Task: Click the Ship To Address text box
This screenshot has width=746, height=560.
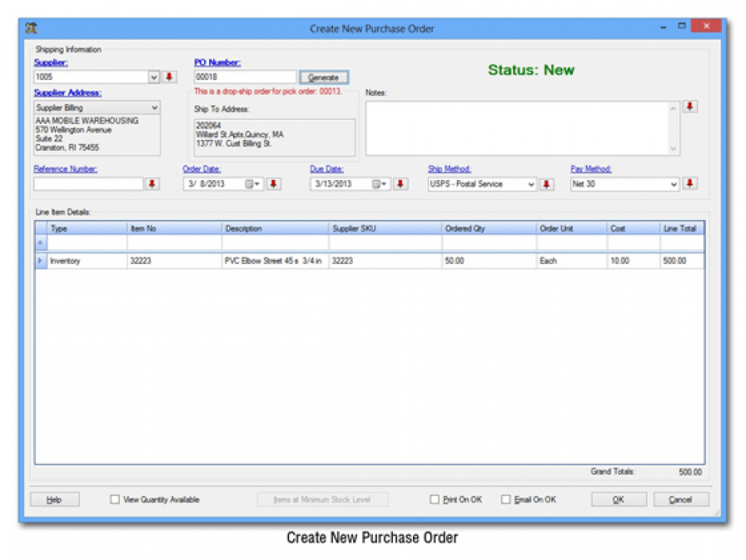Action: coord(275,138)
